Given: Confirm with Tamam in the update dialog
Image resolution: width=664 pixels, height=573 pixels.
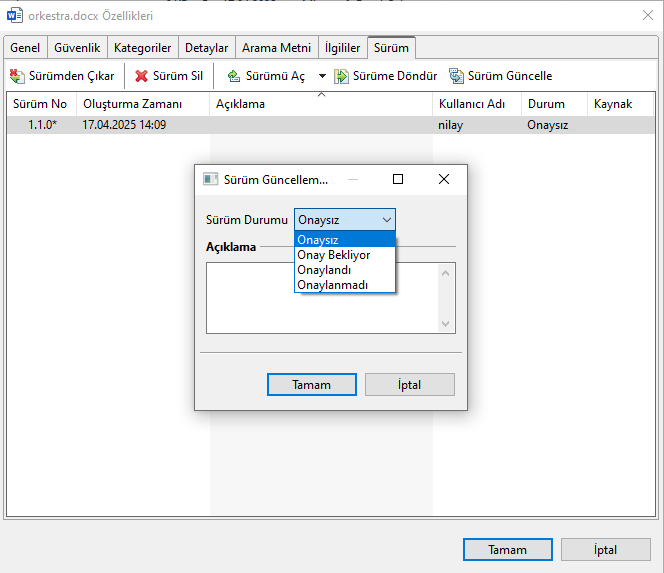Looking at the screenshot, I should [312, 384].
